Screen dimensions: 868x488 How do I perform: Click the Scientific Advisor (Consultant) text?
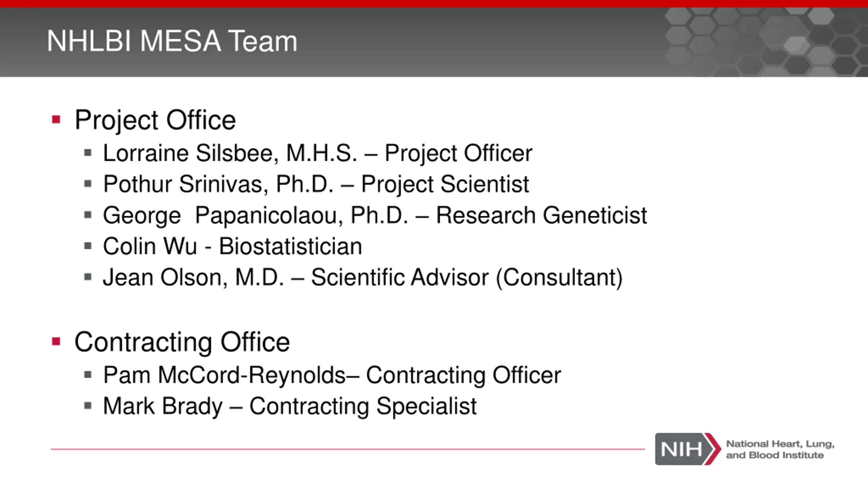pyautogui.click(x=467, y=278)
